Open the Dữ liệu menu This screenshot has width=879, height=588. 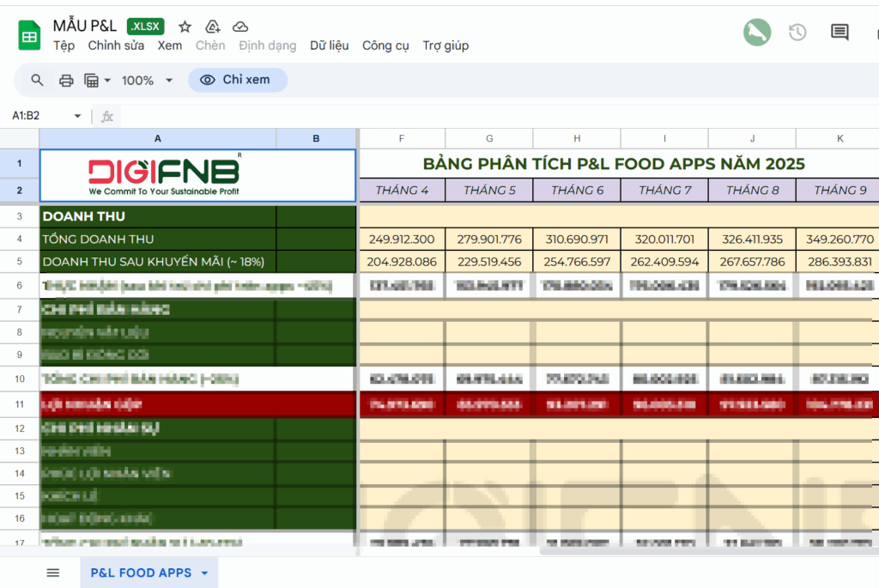click(329, 45)
